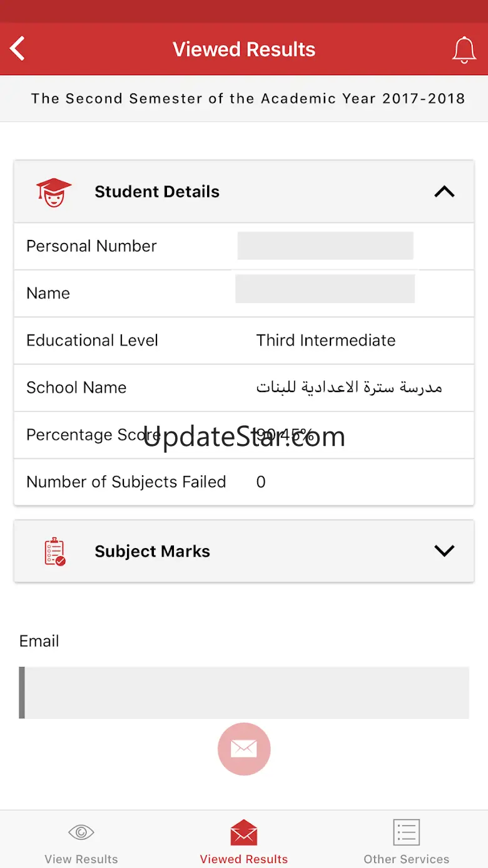Tap the Other Services list icon
Screen dimensions: 488x868
point(406,832)
